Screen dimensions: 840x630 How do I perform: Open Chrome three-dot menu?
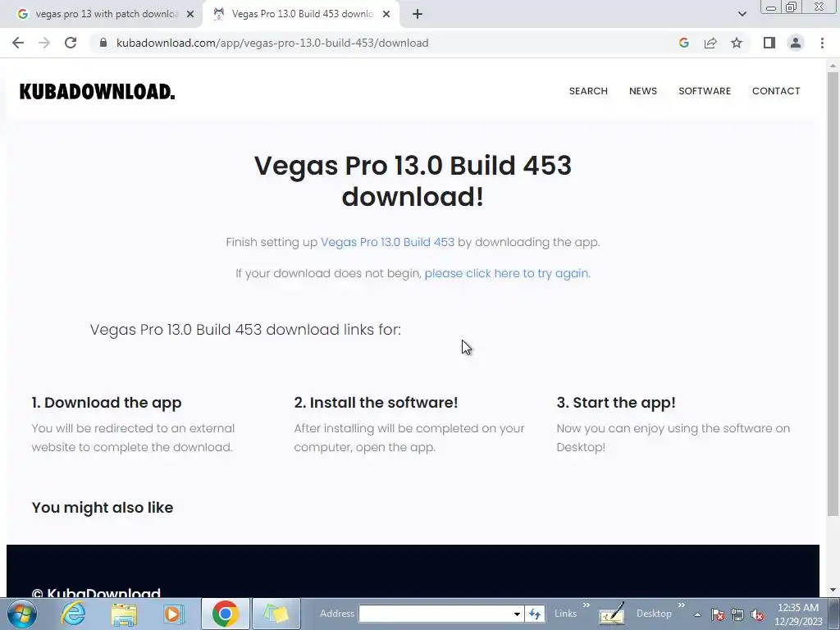click(822, 43)
